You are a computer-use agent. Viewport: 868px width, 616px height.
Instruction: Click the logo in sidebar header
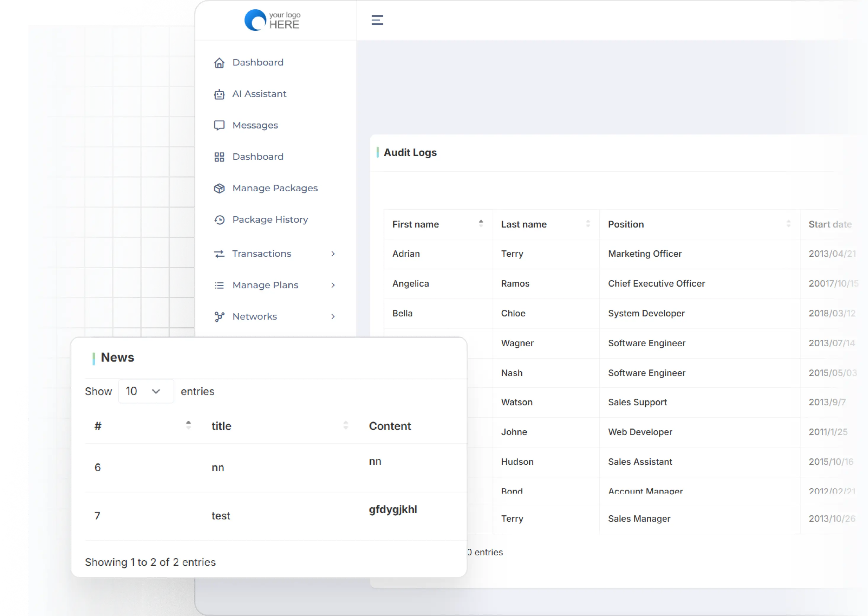272,20
